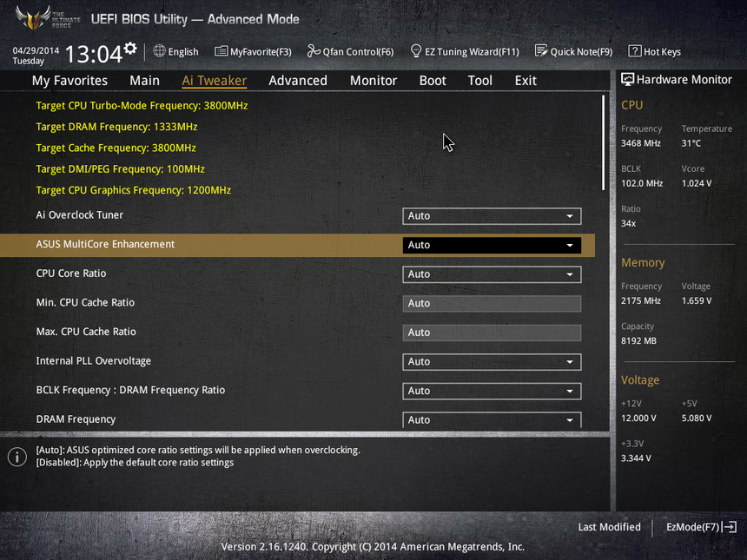Open Qfan Control fan icon
Viewport: 747px width, 560px height.
(314, 51)
